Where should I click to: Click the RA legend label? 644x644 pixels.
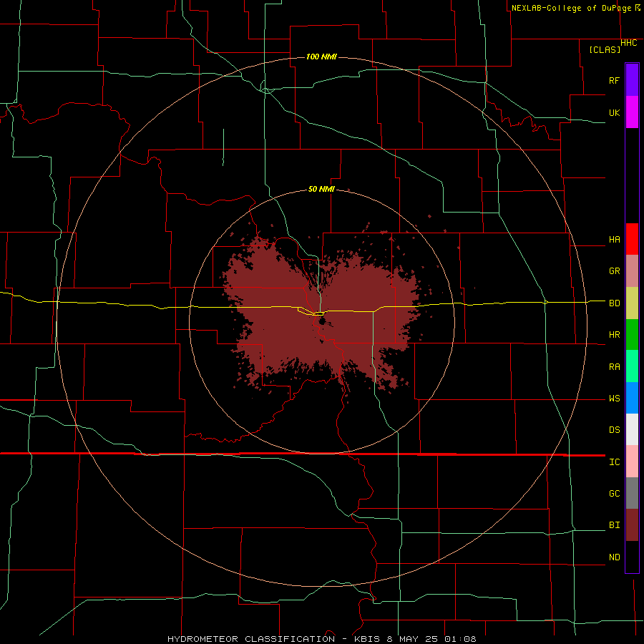tap(615, 367)
